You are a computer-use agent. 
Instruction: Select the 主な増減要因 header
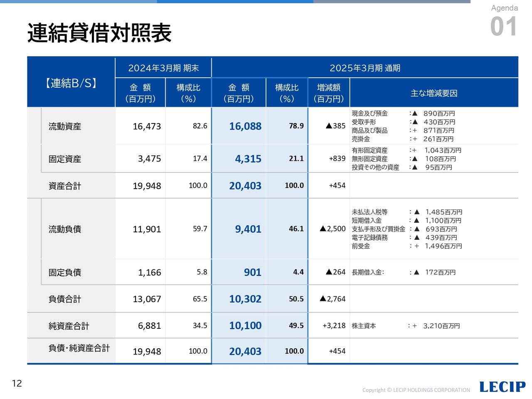433,93
